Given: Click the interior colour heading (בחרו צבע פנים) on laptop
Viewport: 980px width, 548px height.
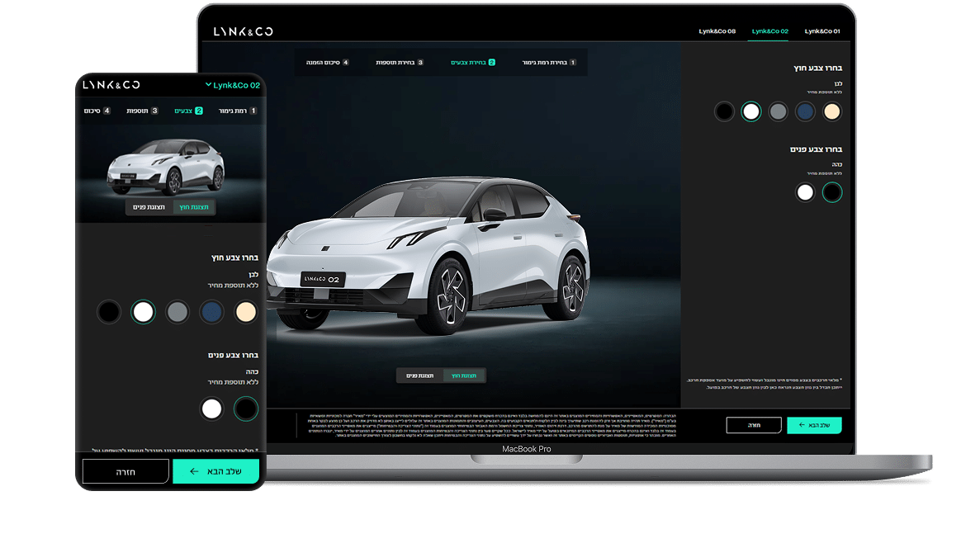Looking at the screenshot, I should coord(816,149).
